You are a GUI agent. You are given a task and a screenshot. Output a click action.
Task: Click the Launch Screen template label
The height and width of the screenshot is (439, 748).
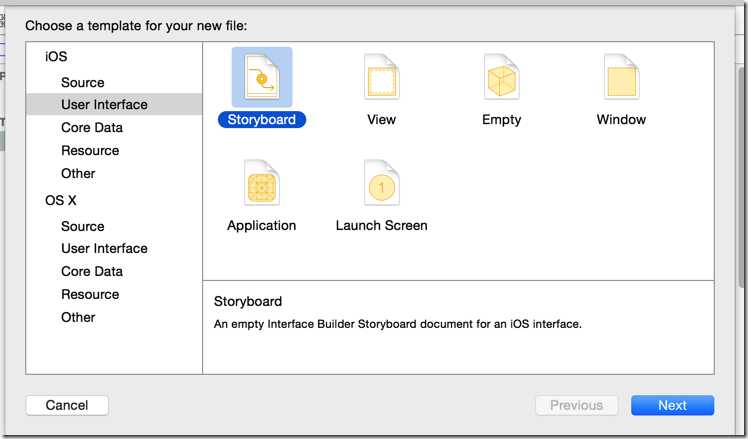point(381,225)
